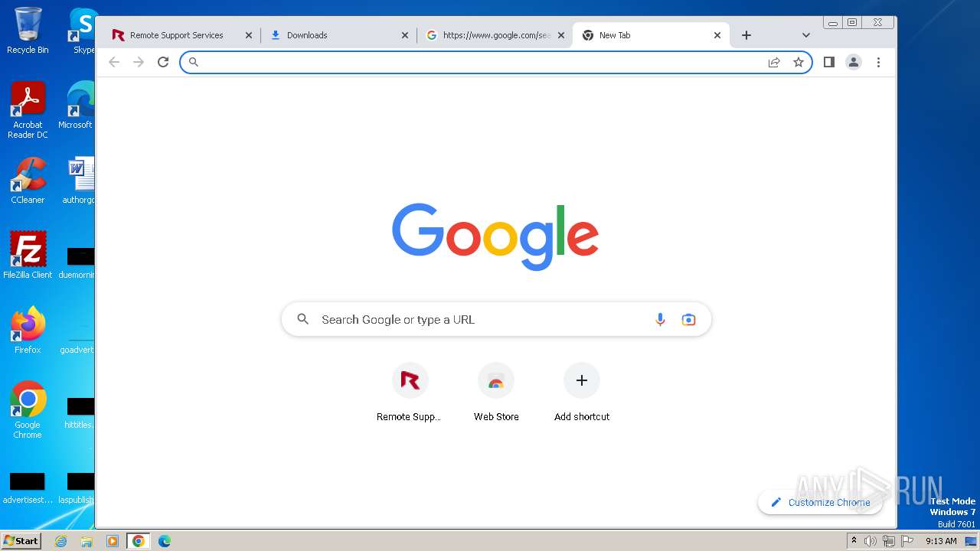Image resolution: width=980 pixels, height=551 pixels.
Task: Open the Web Store shortcut
Action: pos(496,392)
